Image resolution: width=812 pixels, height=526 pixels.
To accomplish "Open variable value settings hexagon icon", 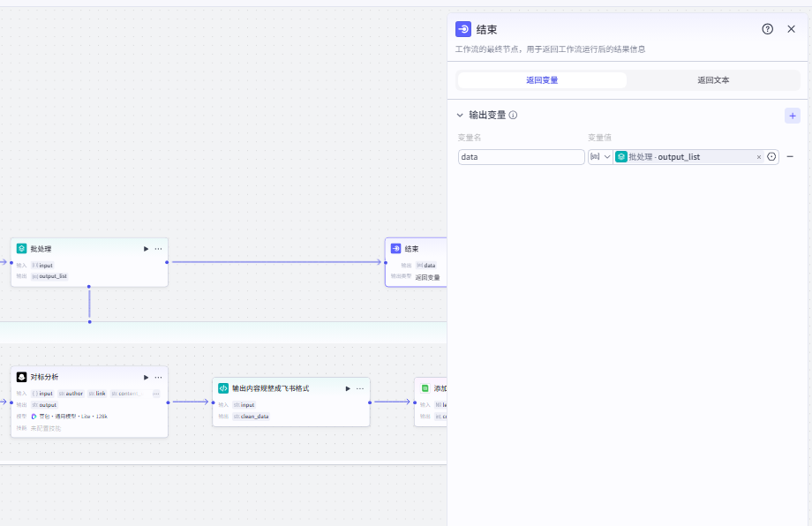I will [771, 157].
